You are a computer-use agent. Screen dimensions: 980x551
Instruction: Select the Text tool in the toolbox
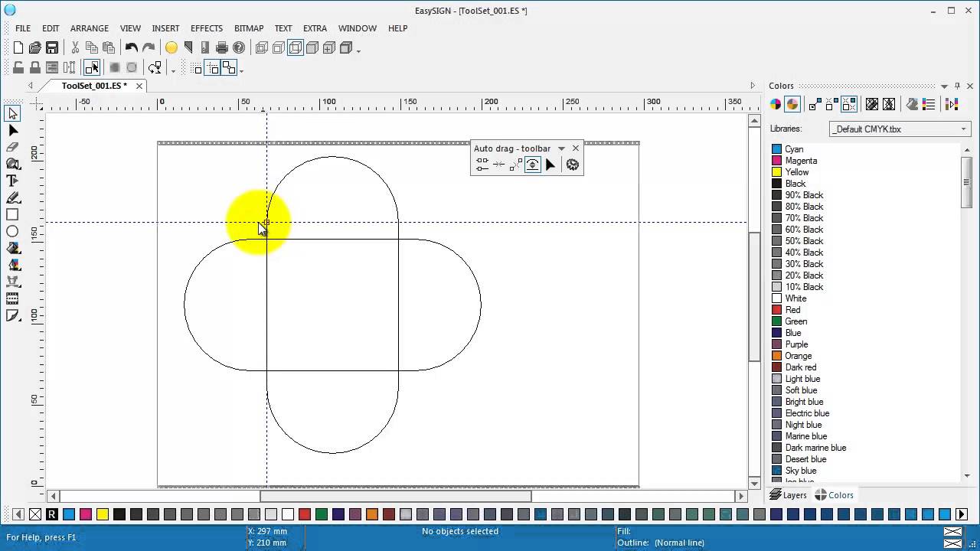point(12,181)
